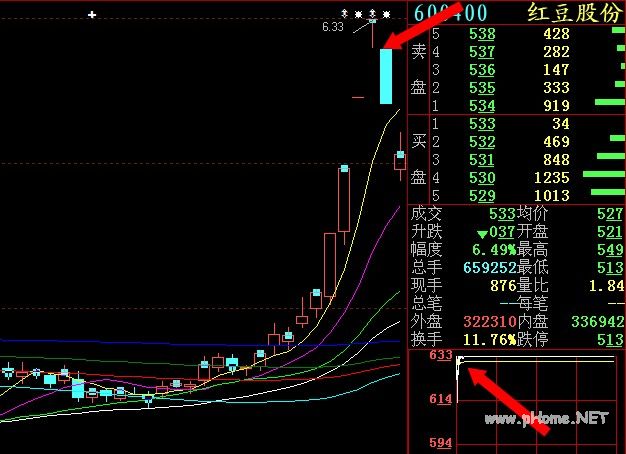The height and width of the screenshot is (454, 626).
Task: Select sell level 4 price 537
Action: pos(482,52)
